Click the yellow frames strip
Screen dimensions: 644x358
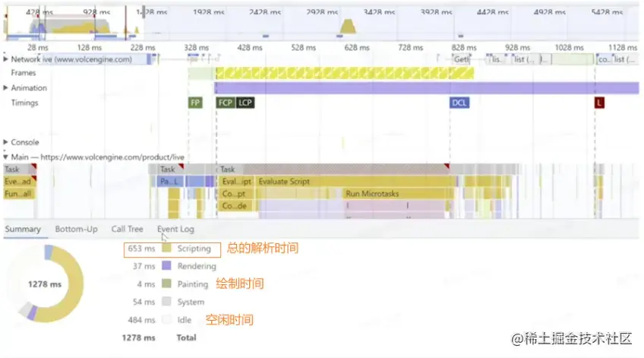click(345, 73)
